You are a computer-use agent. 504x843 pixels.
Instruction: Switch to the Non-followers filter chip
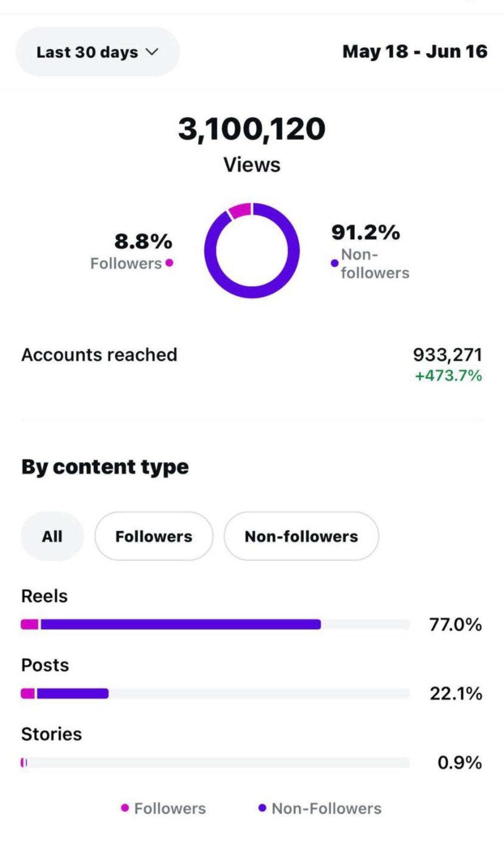(x=301, y=536)
